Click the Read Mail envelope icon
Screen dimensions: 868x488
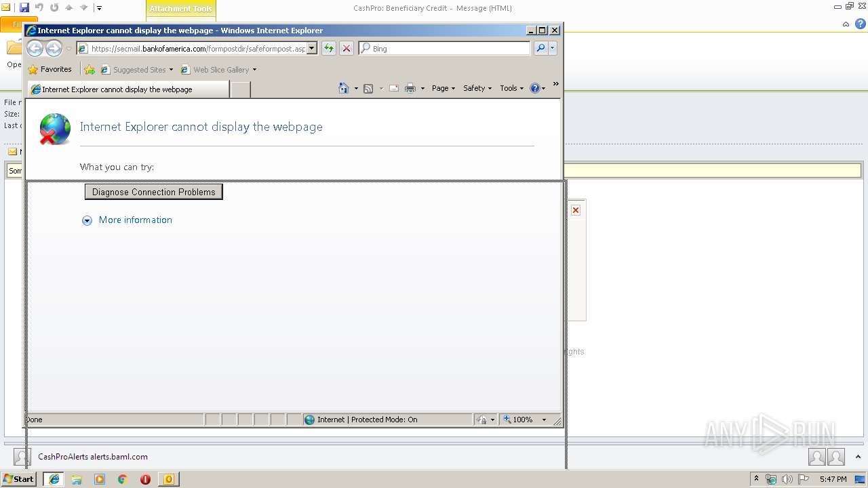394,88
